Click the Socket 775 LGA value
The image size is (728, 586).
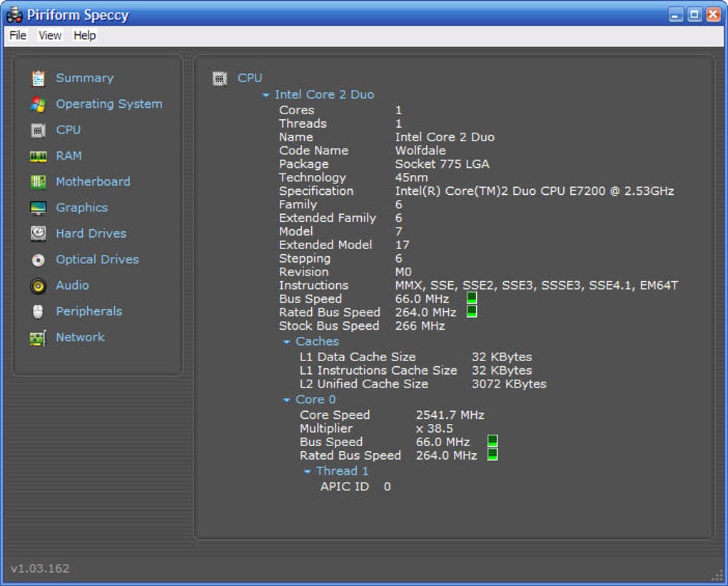pyautogui.click(x=442, y=164)
